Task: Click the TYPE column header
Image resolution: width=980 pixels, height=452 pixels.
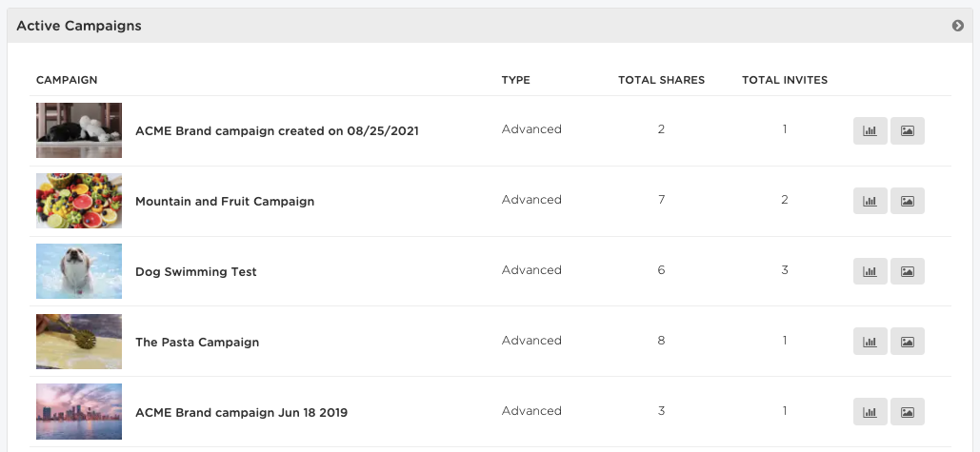Action: 515,80
